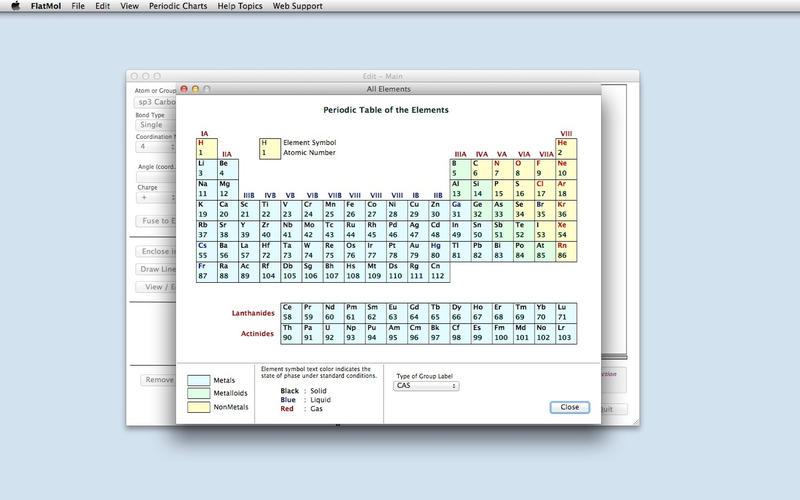
Task: Click the Rn (radon) element cell
Action: tap(566, 250)
